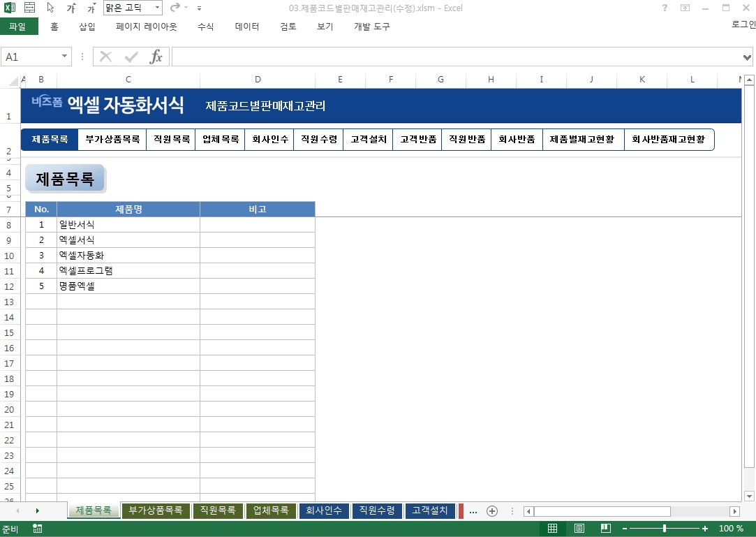The height and width of the screenshot is (537, 756).
Task: Switch to Page Break Preview icon
Action: pyautogui.click(x=606, y=529)
